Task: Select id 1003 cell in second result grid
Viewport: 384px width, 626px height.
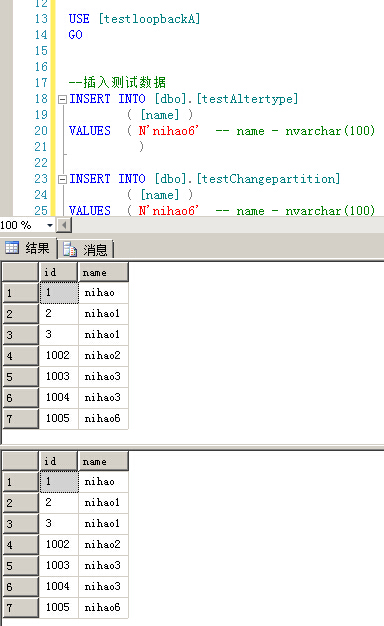Action: click(x=59, y=565)
